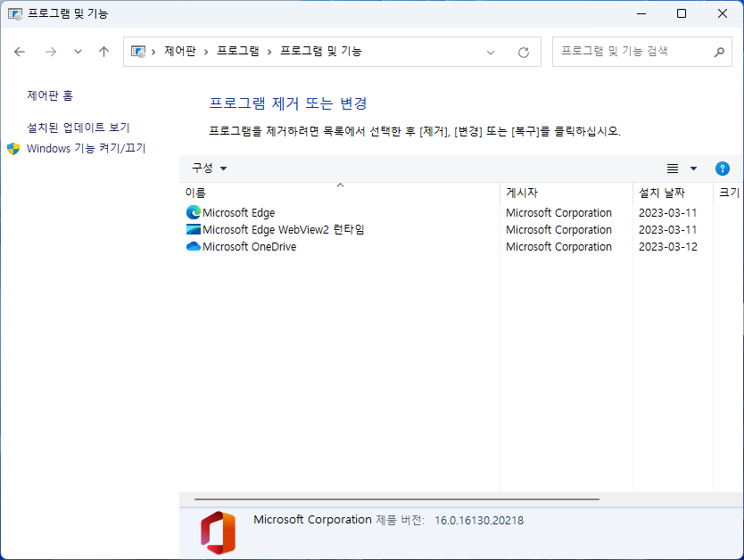
Task: Refresh the programs list
Action: [524, 52]
